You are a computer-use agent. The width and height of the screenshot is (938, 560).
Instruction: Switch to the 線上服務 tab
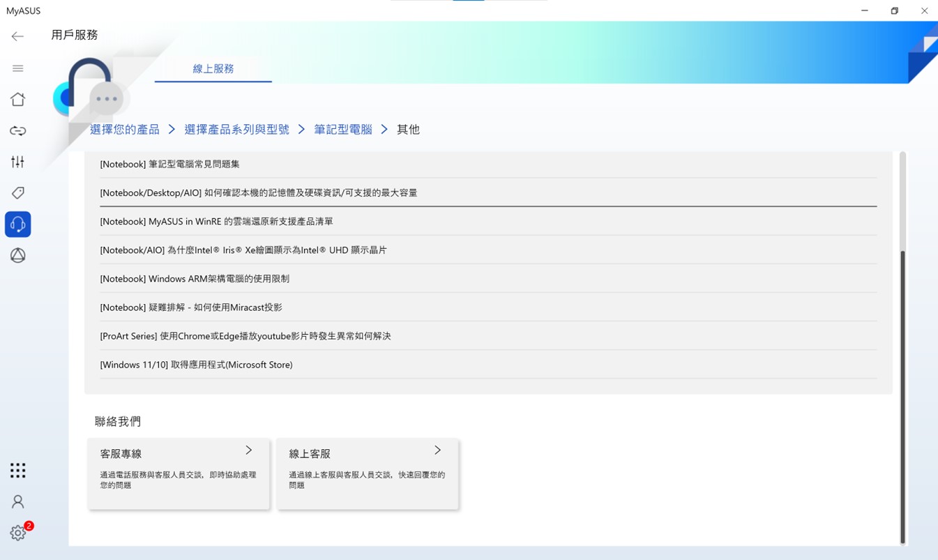coord(213,69)
